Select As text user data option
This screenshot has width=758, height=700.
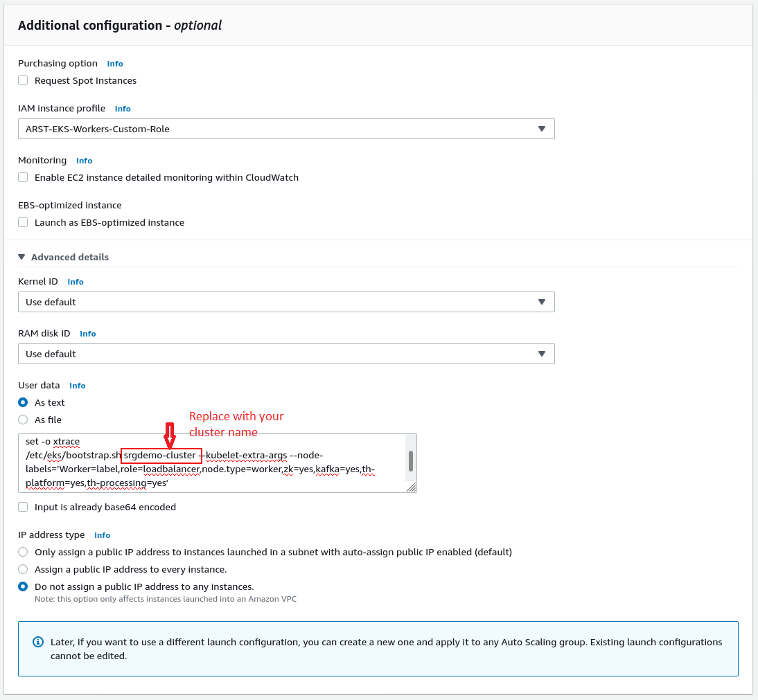23,402
